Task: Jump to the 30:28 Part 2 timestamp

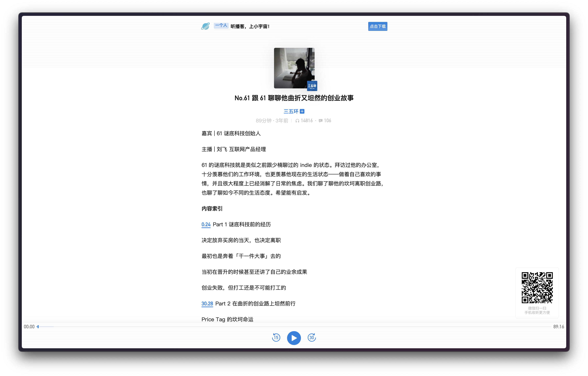Action: point(207,303)
